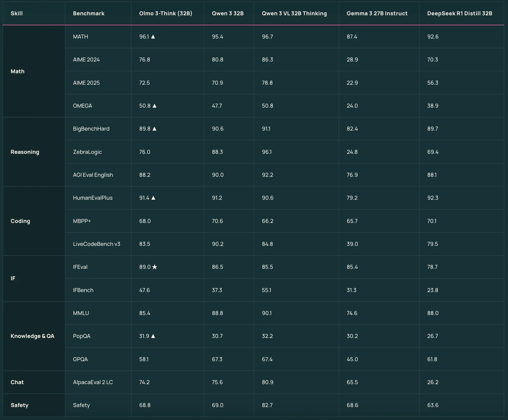Click the ZebraLogic benchmark name
The width and height of the screenshot is (508, 420).
tap(87, 152)
